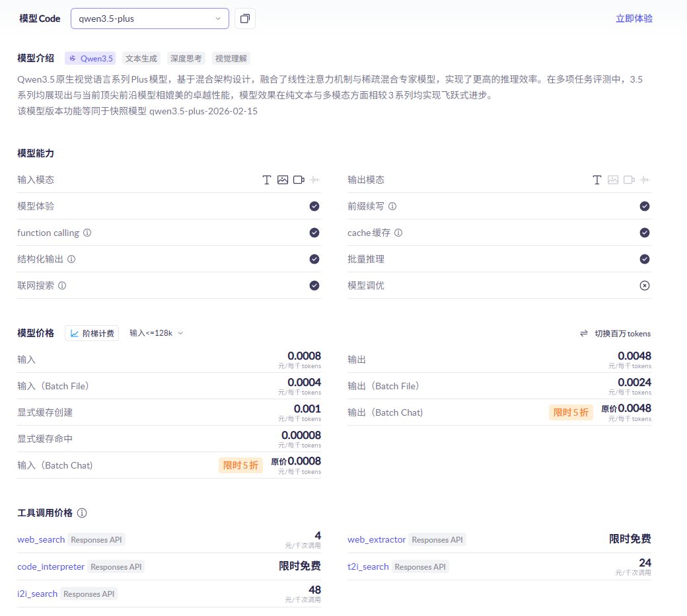Click the t2i_search price 24
The image size is (687, 616).
[645, 563]
